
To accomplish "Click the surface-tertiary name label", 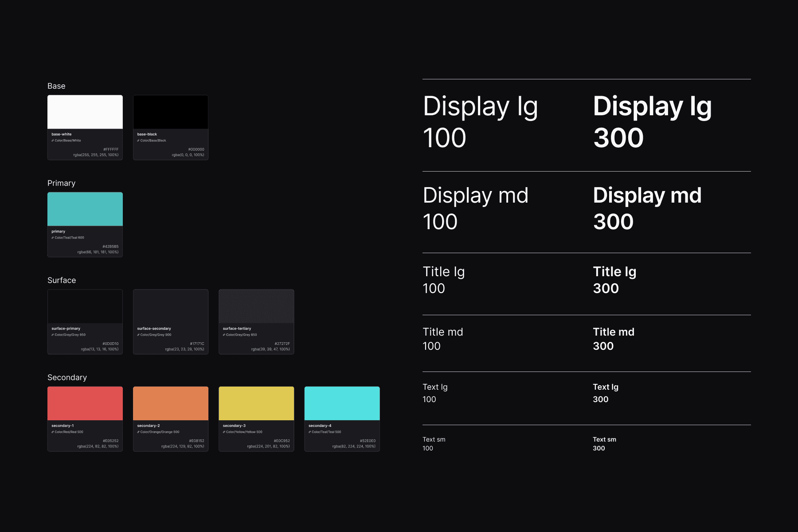I will (237, 329).
